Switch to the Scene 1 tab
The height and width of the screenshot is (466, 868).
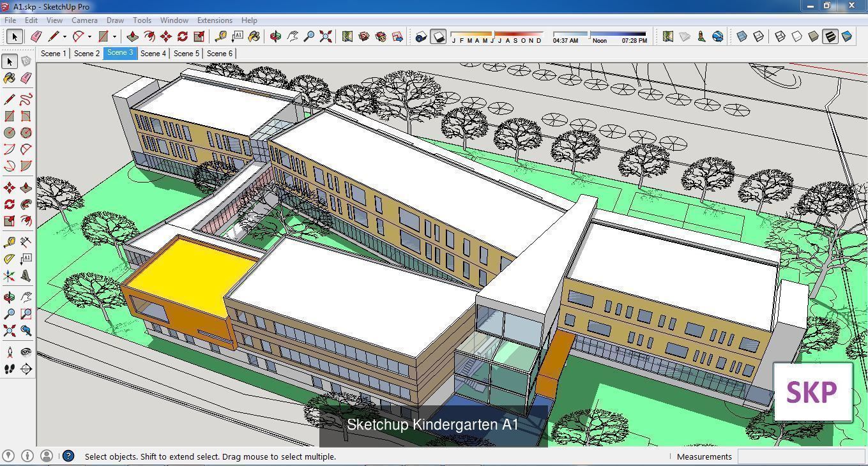pyautogui.click(x=53, y=53)
